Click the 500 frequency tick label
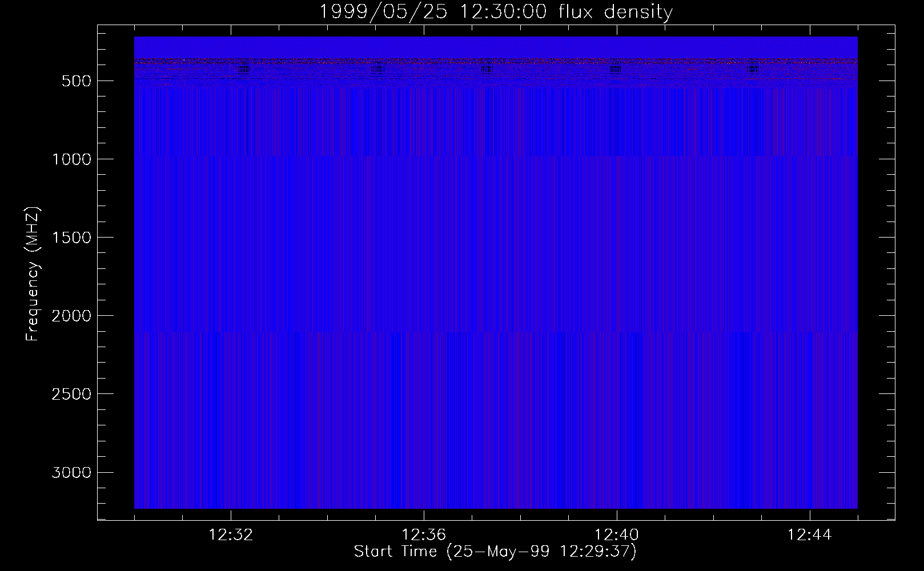The height and width of the screenshot is (571, 924). pos(77,81)
